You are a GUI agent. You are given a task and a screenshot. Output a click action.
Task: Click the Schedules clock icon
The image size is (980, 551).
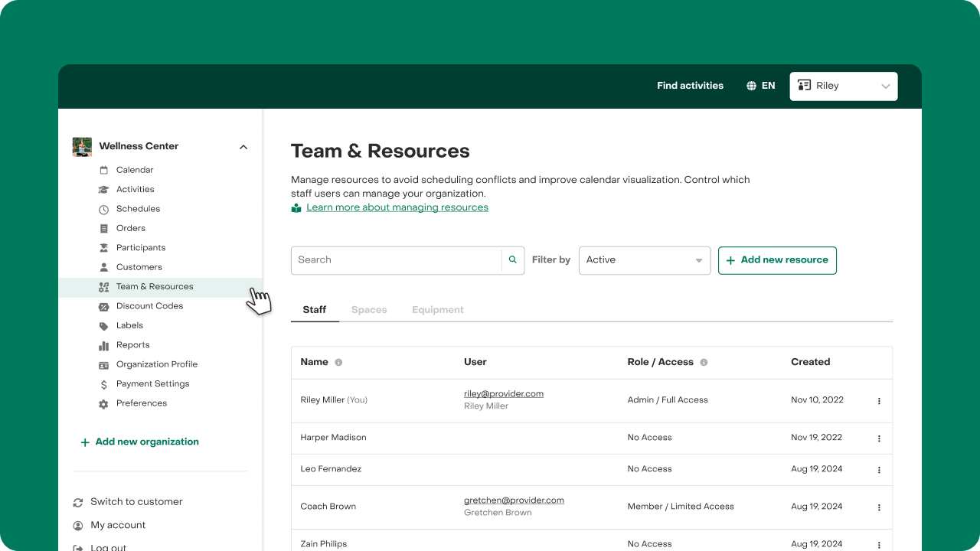coord(104,209)
